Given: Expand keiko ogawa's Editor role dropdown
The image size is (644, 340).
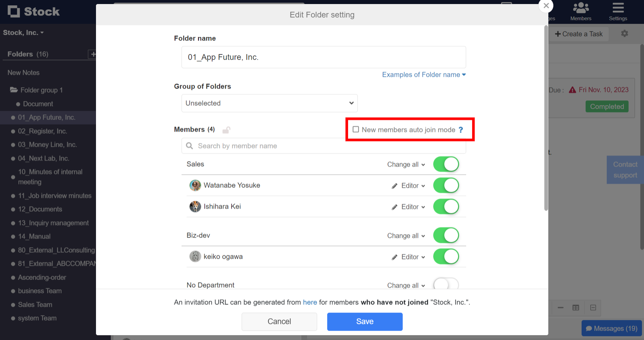Looking at the screenshot, I should [x=413, y=257].
